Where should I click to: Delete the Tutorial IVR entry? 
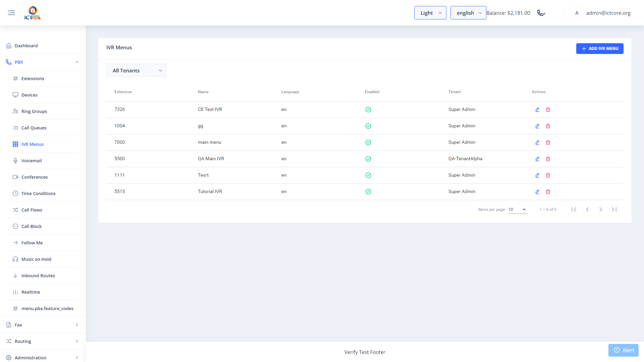point(548,192)
